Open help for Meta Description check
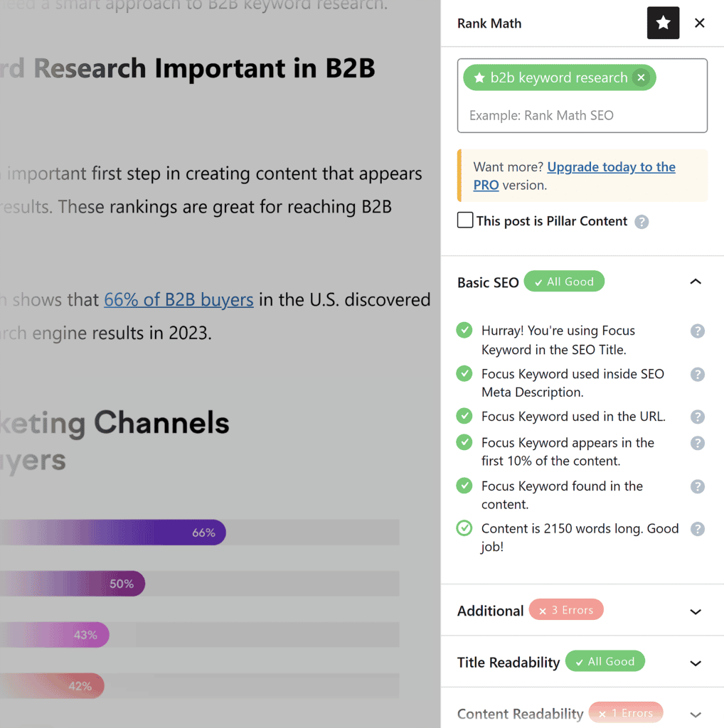This screenshot has height=728, width=724. (697, 374)
